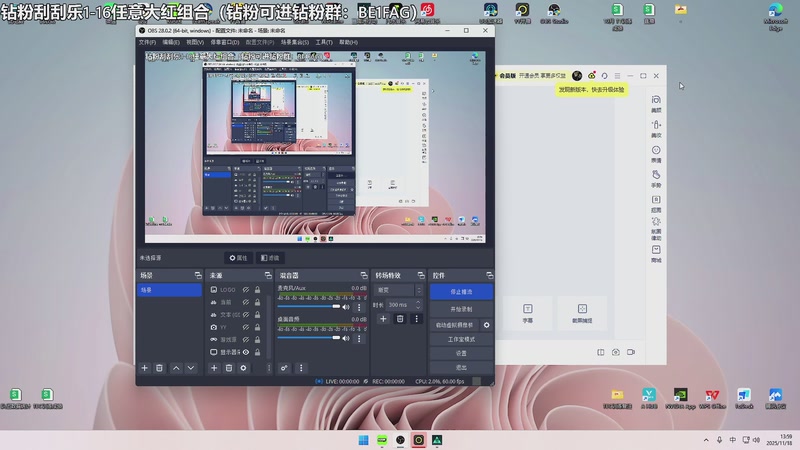The width and height of the screenshot is (800, 450).
Task: Unlock the 显示器 source lock icon
Action: [258, 352]
